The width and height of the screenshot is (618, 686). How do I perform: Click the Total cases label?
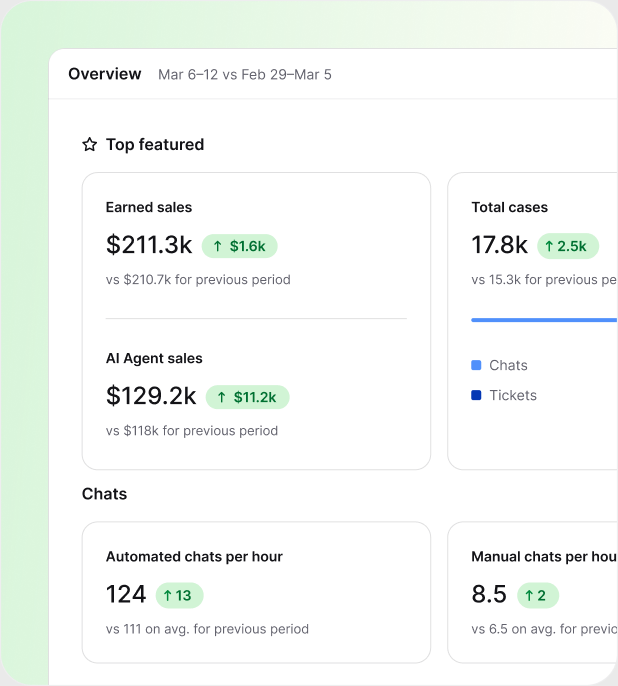tap(509, 207)
